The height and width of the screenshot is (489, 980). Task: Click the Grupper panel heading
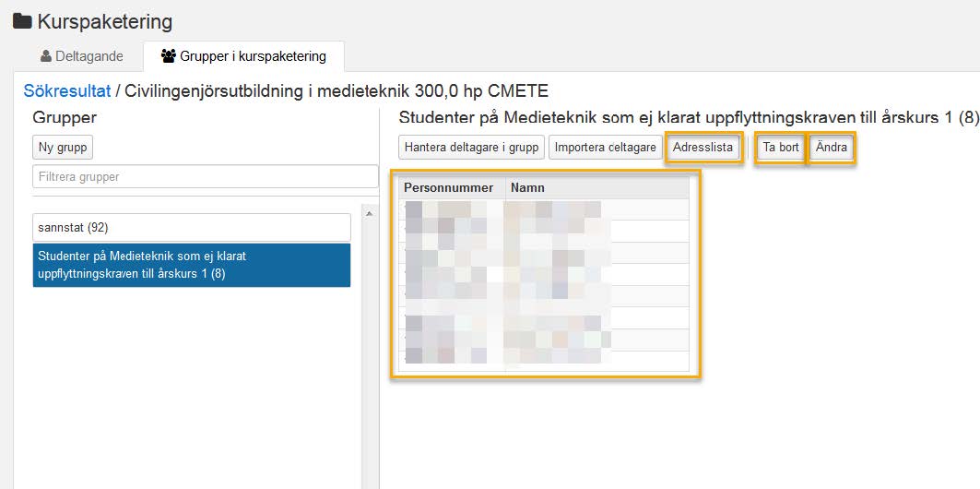pyautogui.click(x=65, y=117)
